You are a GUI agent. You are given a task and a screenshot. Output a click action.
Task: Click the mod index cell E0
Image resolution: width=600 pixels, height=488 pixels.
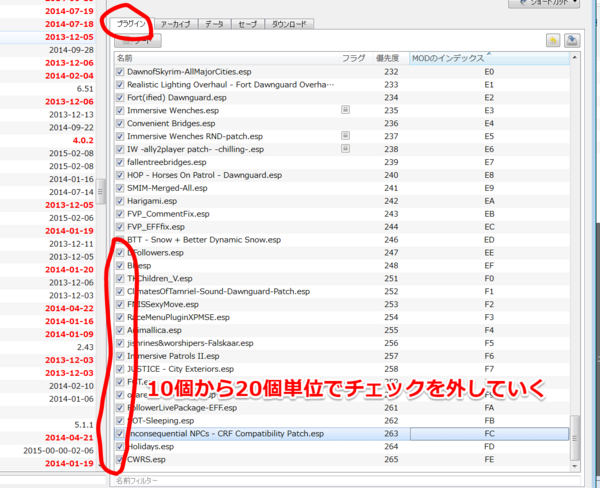click(489, 72)
